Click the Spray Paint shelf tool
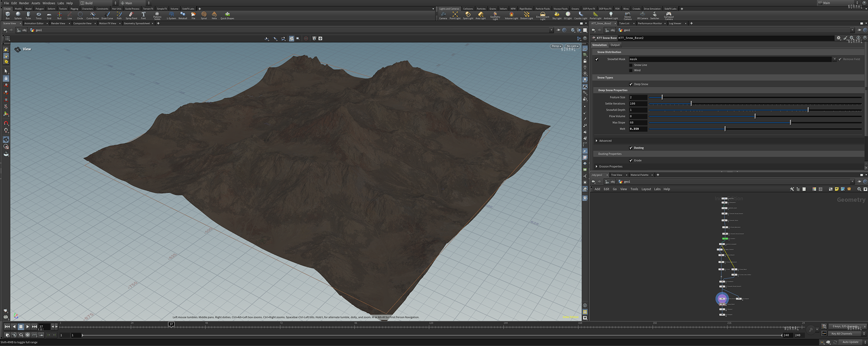 131,15
